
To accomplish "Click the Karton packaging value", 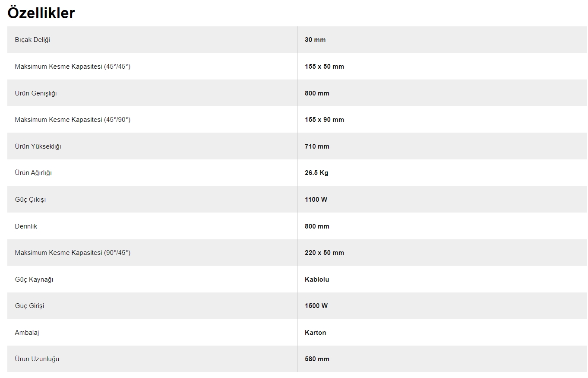I will 315,333.
